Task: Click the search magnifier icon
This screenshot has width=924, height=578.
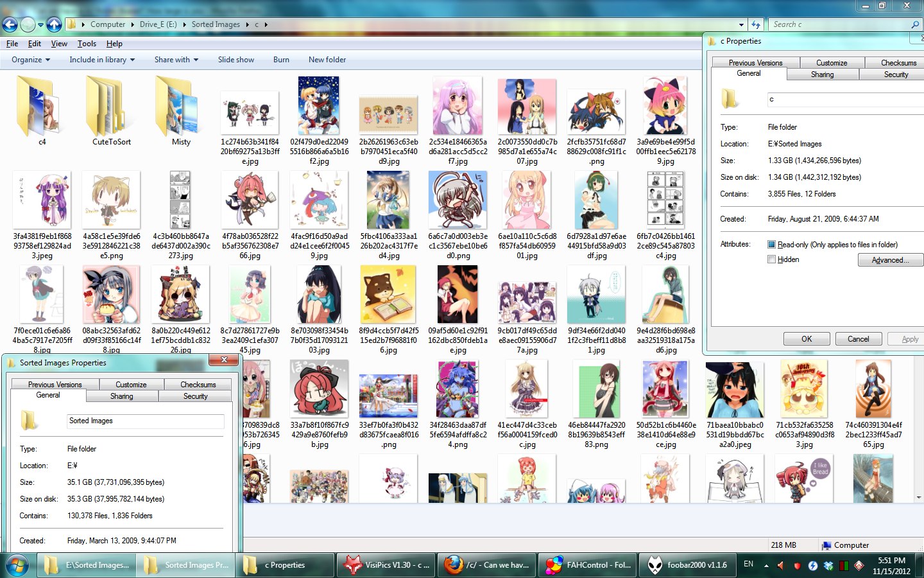Action: 915,24
